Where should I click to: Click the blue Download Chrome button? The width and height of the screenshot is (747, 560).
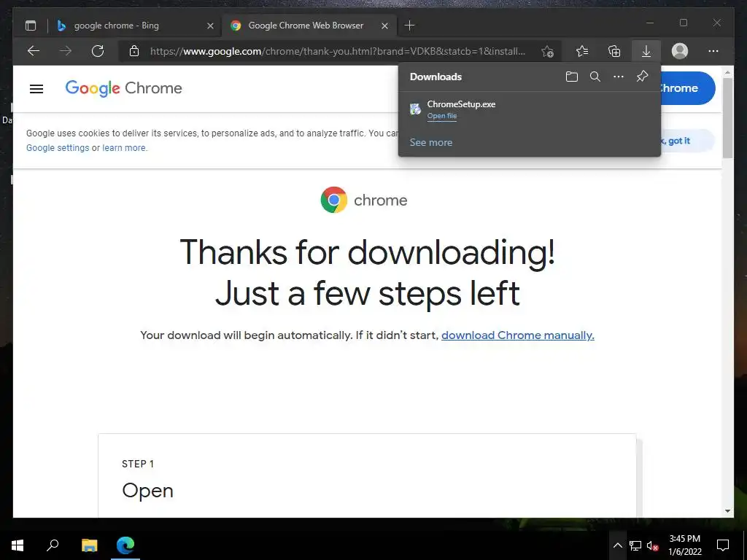687,88
